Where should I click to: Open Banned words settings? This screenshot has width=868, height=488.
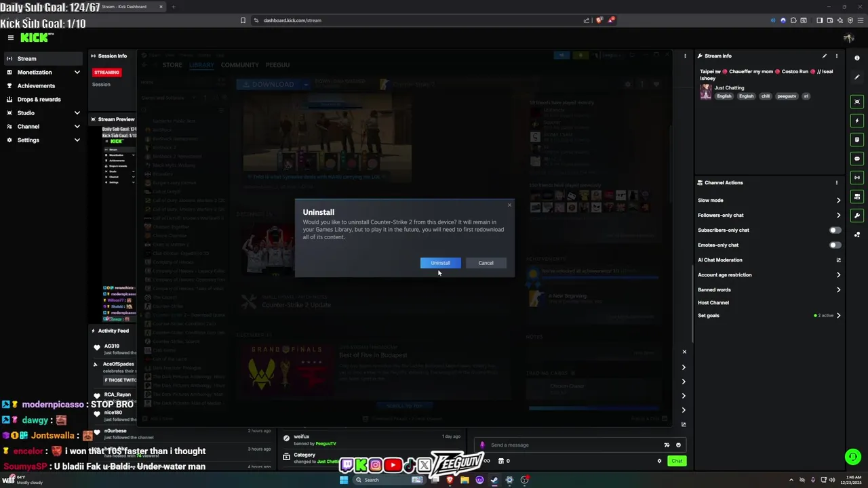[x=769, y=290]
